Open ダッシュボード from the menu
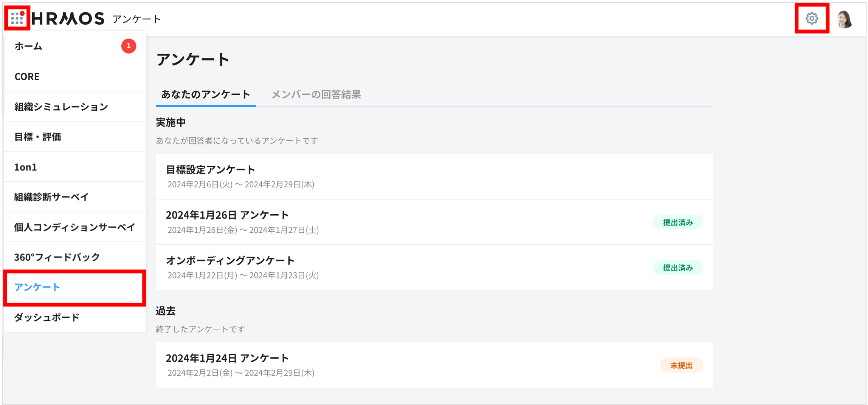The image size is (868, 405). pyautogui.click(x=47, y=317)
